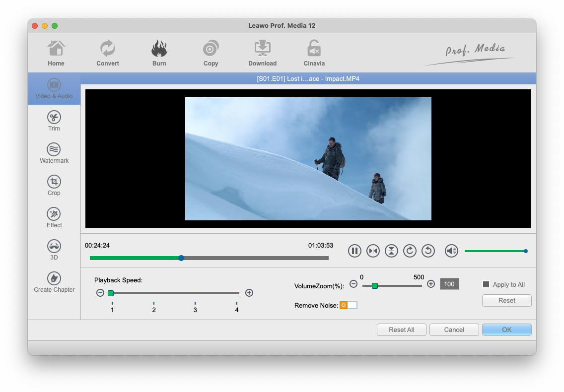Open the Convert module
The height and width of the screenshot is (392, 564).
(x=108, y=53)
